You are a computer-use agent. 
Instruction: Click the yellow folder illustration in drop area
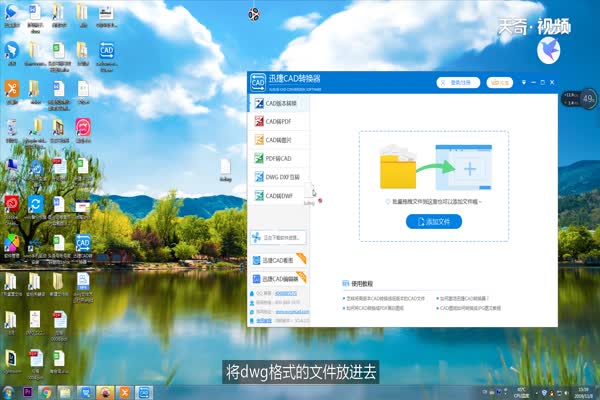click(398, 167)
